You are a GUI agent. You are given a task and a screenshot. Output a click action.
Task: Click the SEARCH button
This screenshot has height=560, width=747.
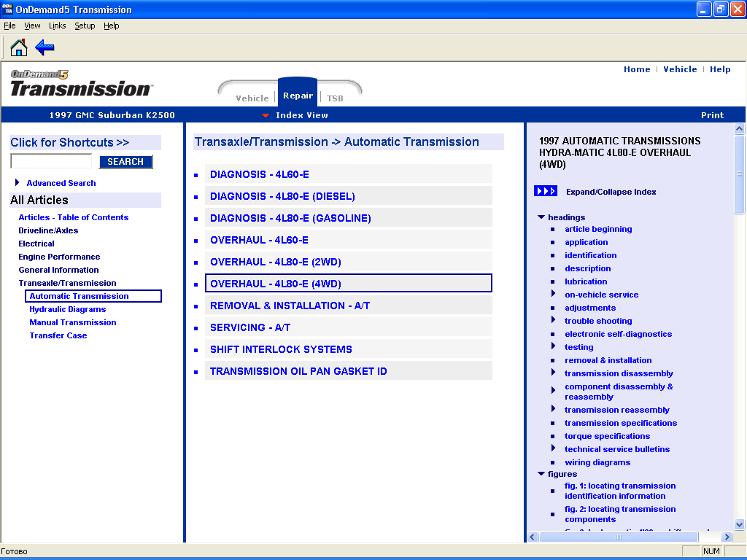pyautogui.click(x=125, y=162)
